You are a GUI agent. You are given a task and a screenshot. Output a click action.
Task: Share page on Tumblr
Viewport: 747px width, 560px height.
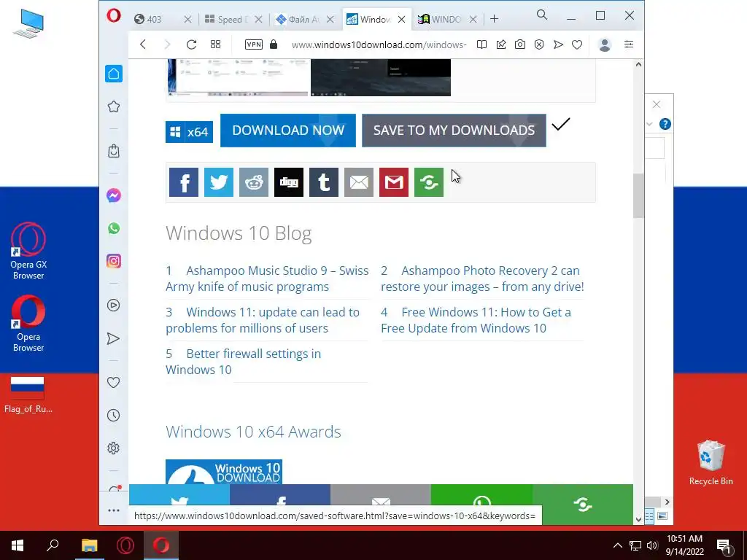tap(324, 182)
